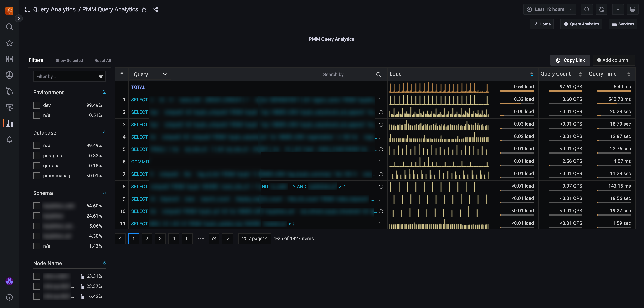Expand Schema filter group count 5

point(104,193)
